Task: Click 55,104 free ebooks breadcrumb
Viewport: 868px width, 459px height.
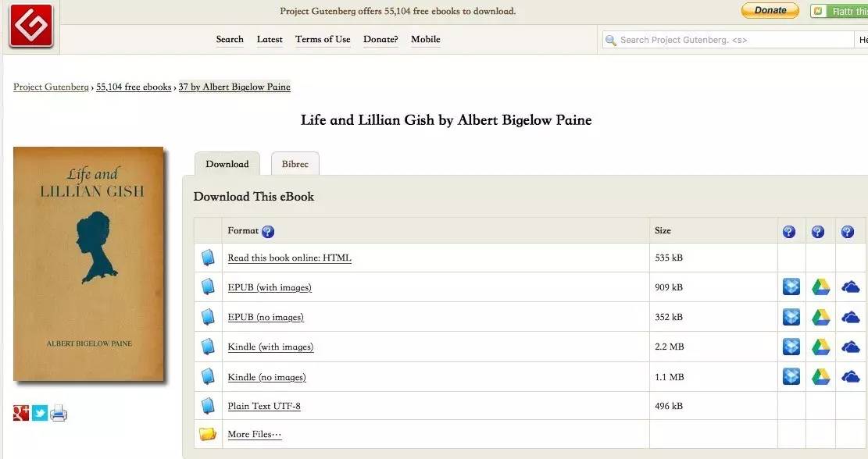Action: (x=134, y=87)
